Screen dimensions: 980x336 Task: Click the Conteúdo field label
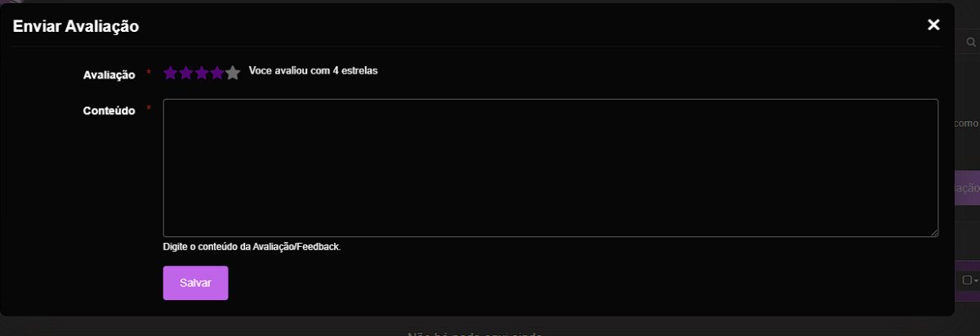click(109, 110)
